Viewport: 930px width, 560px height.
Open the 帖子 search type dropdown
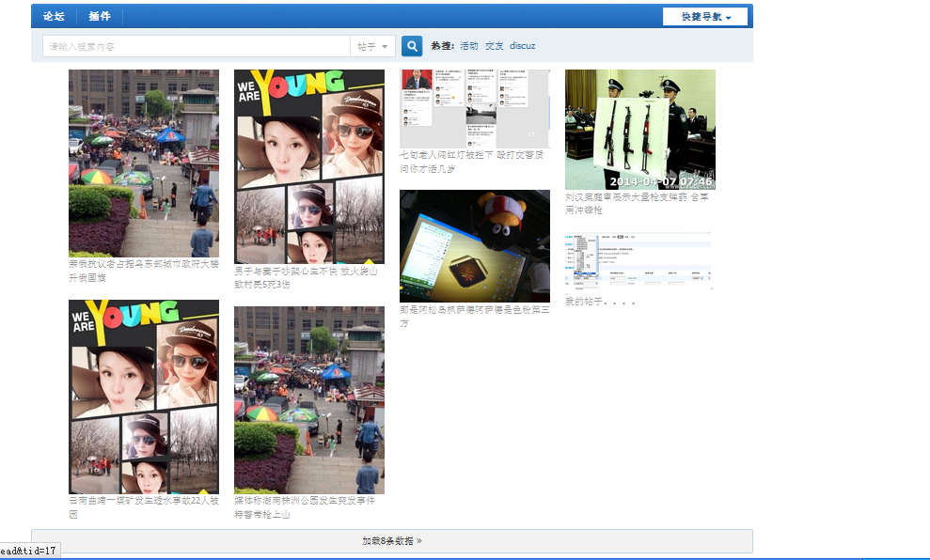(x=372, y=46)
